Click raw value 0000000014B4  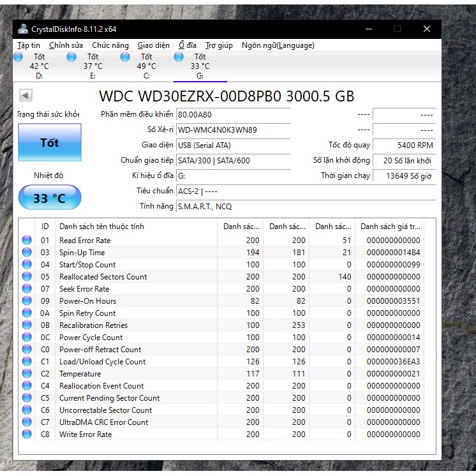pyautogui.click(x=394, y=253)
